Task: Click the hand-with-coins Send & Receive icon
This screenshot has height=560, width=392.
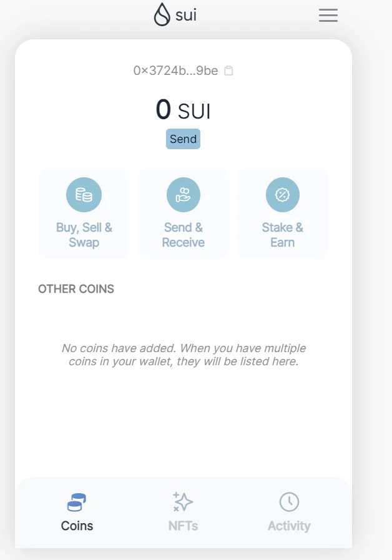Action: pyautogui.click(x=183, y=195)
